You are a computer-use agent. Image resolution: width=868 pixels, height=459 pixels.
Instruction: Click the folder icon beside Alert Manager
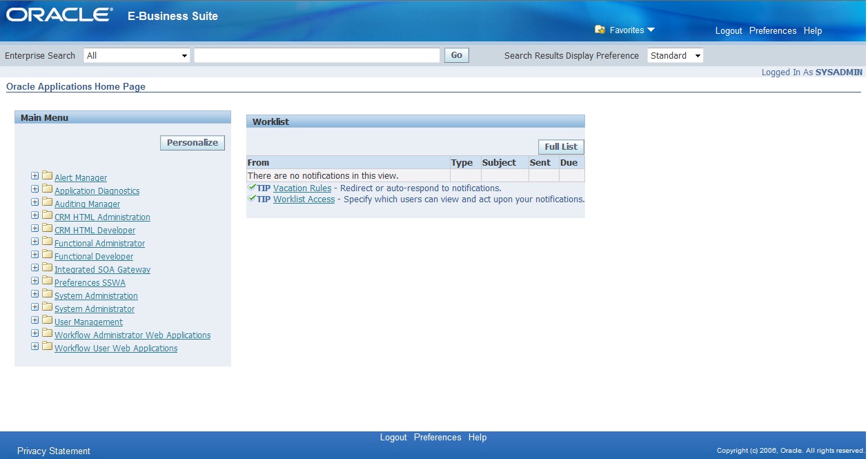(46, 177)
